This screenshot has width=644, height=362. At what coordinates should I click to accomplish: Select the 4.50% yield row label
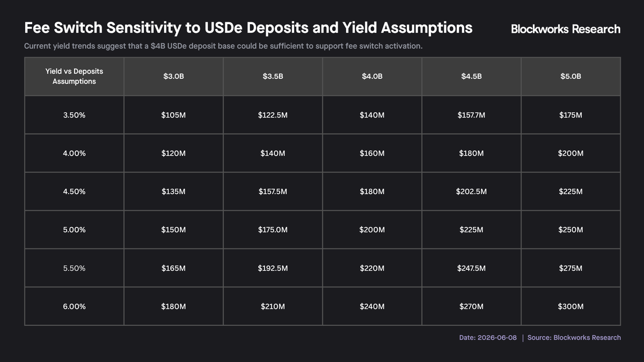click(74, 191)
